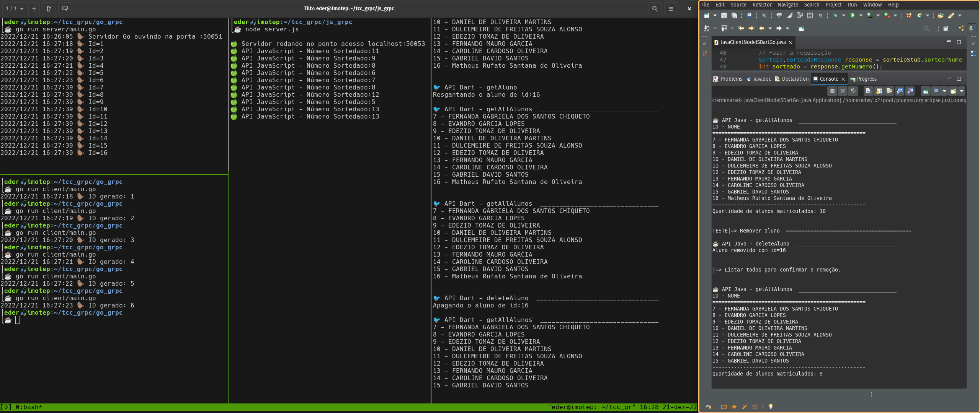Open the Refactor menu
Image resolution: width=980 pixels, height=413 pixels.
[x=762, y=5]
